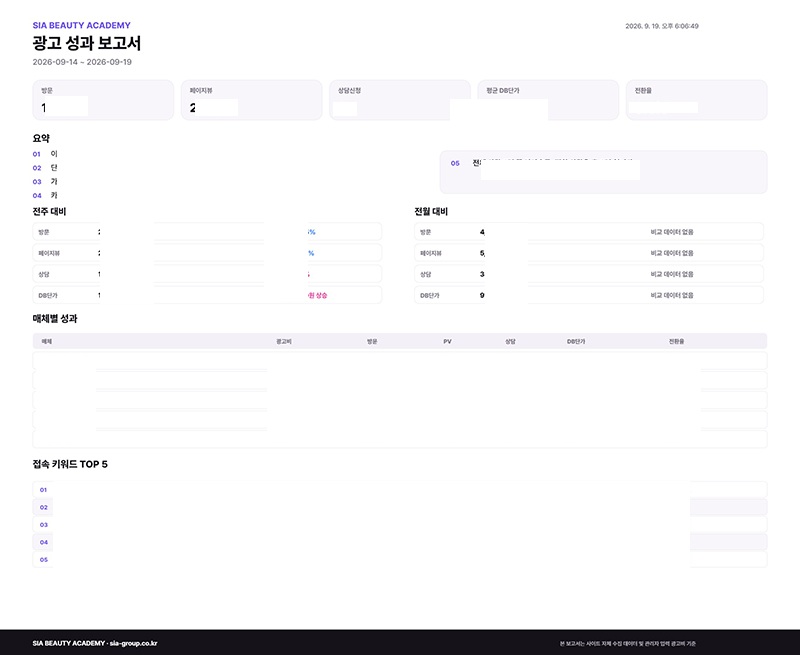The image size is (800, 655).
Task: Select keyword rank 05 in 접속 키워드 TOP 5
Action: pos(43,560)
